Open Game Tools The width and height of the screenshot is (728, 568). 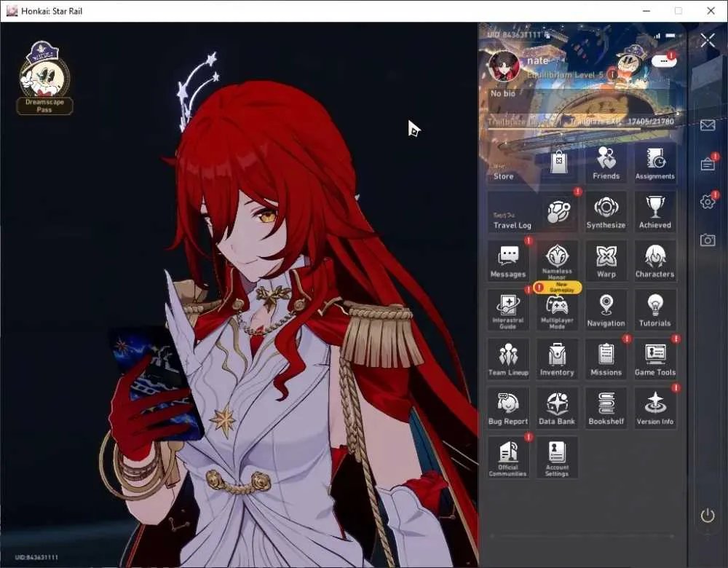(x=655, y=360)
